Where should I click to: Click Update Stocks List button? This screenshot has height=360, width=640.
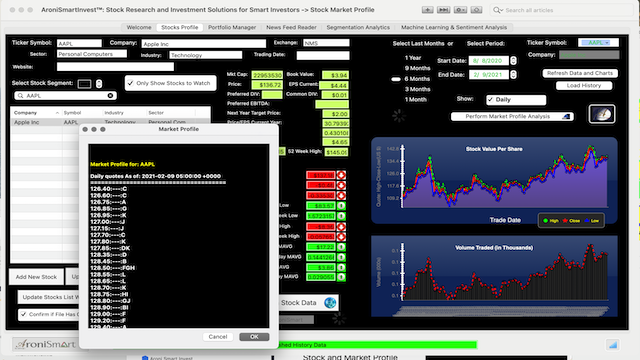(50, 297)
